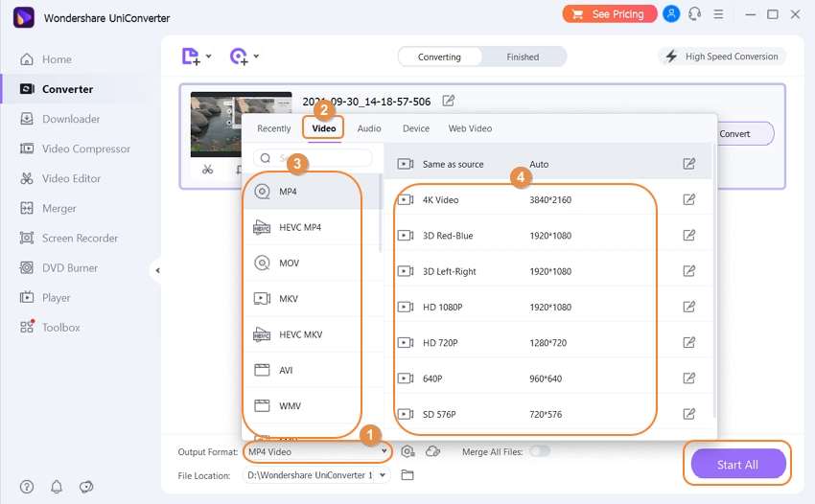Select the WMV format
Screen dimensions: 815x504
coord(312,406)
